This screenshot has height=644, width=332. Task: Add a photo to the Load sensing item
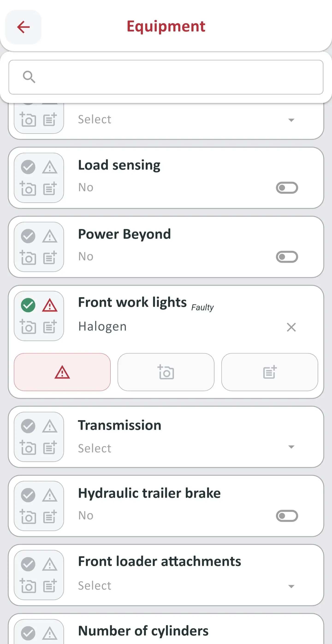(28, 188)
